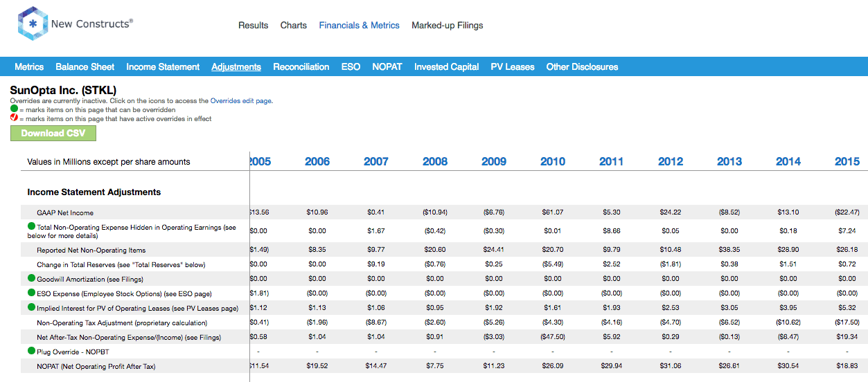Switch to the Income Statement tab
The width and height of the screenshot is (868, 382).
pos(163,67)
